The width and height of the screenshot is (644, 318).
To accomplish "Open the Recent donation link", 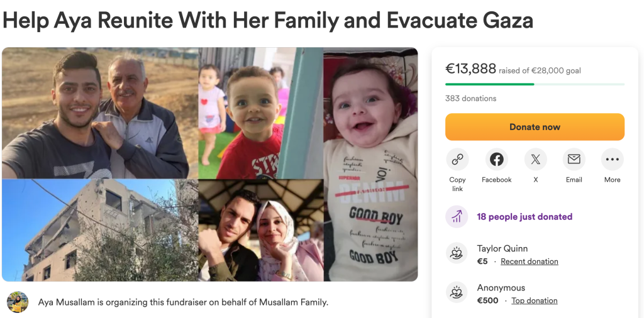I will pos(529,261).
